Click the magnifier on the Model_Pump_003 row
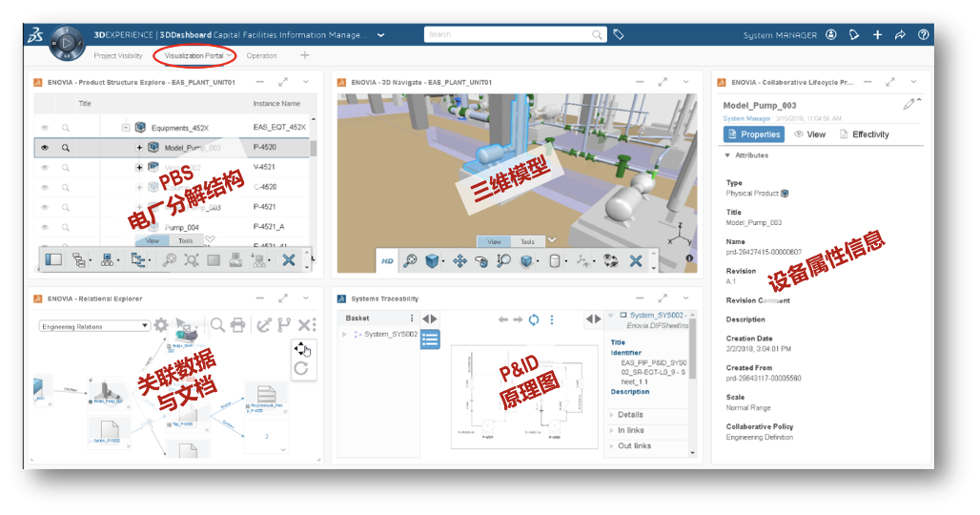The image size is (980, 515). 65,148
